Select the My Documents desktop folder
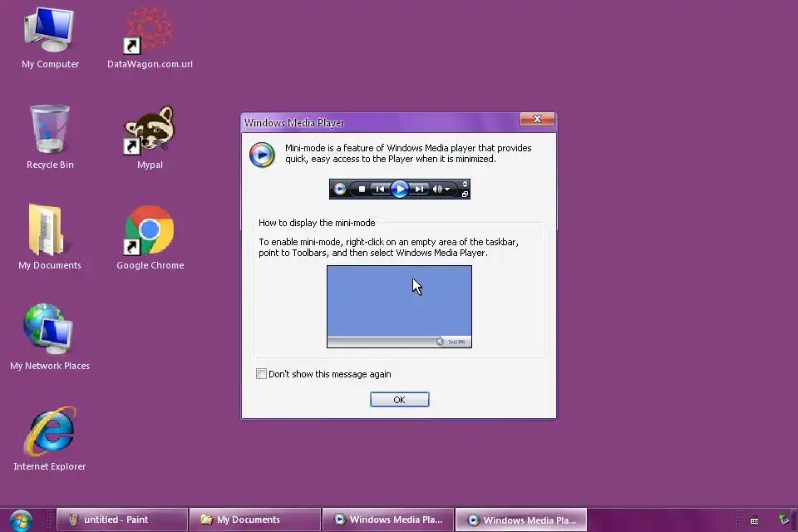Screen dimensions: 798x532 point(50,237)
